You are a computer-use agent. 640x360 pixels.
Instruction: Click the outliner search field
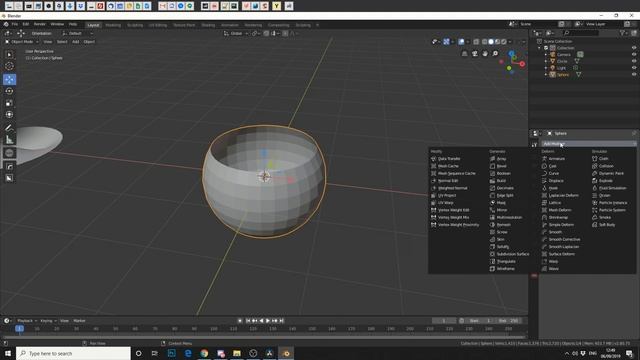point(581,33)
